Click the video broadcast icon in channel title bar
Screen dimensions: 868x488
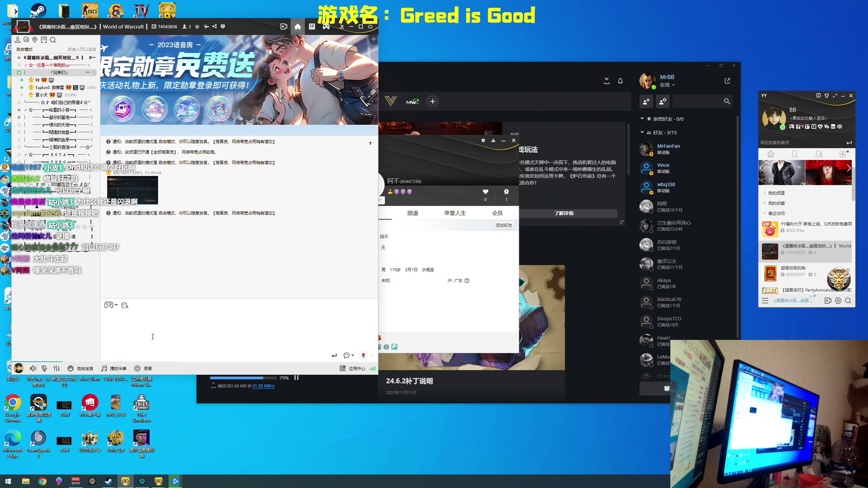(x=284, y=26)
